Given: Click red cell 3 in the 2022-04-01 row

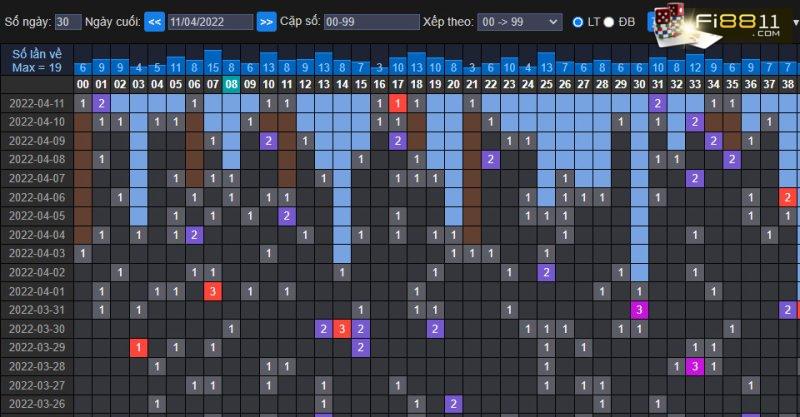Looking at the screenshot, I should 213,291.
